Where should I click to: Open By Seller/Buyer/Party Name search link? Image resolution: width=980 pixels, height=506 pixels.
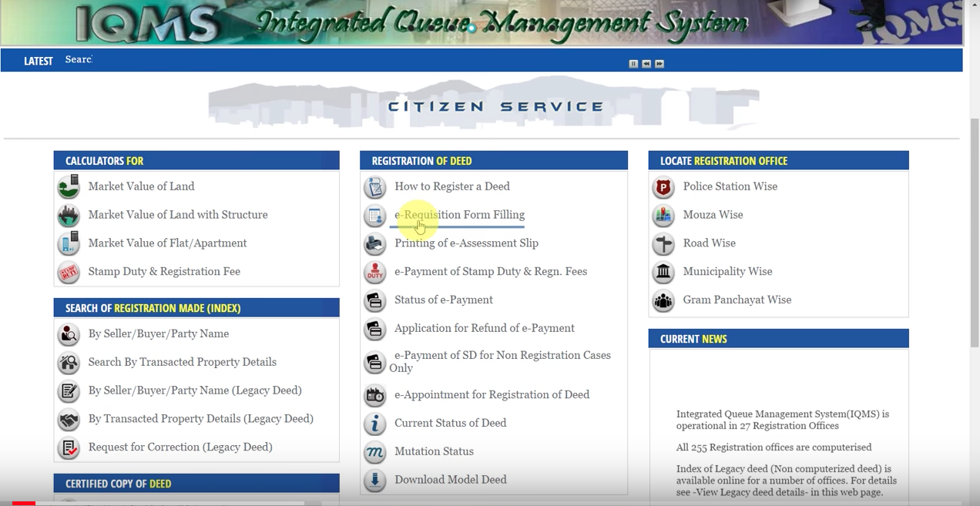(x=159, y=334)
